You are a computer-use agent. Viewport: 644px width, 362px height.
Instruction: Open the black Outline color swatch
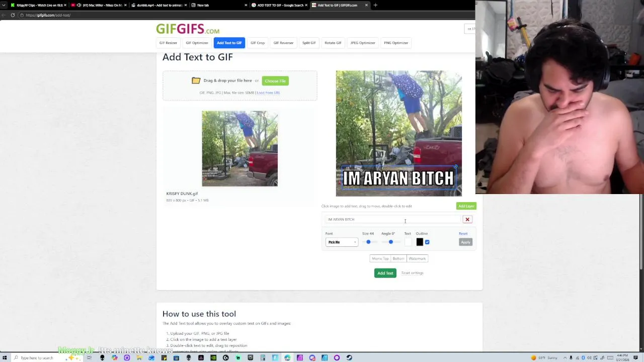click(x=420, y=242)
